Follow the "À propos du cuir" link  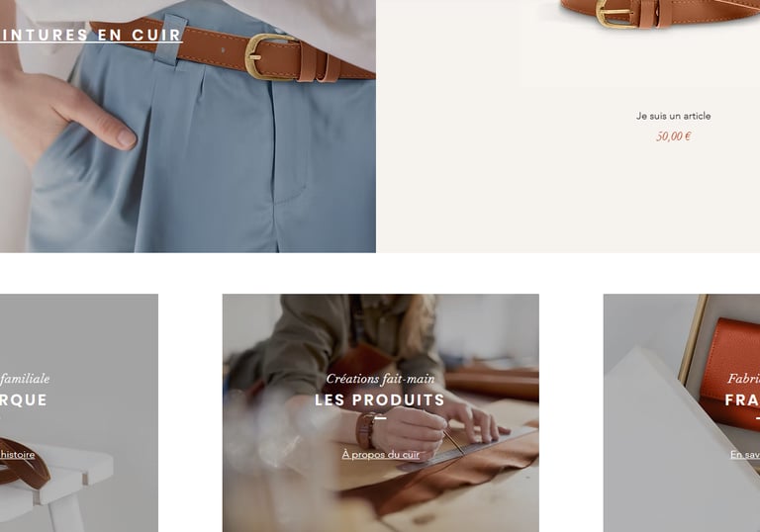point(380,455)
